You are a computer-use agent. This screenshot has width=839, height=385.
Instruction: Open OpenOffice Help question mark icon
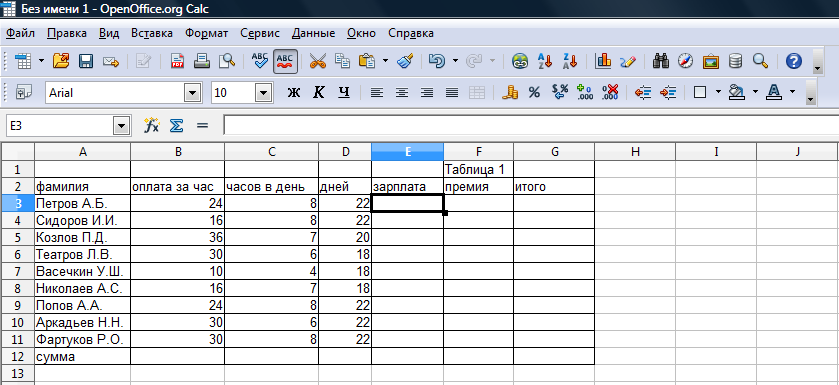pos(794,61)
